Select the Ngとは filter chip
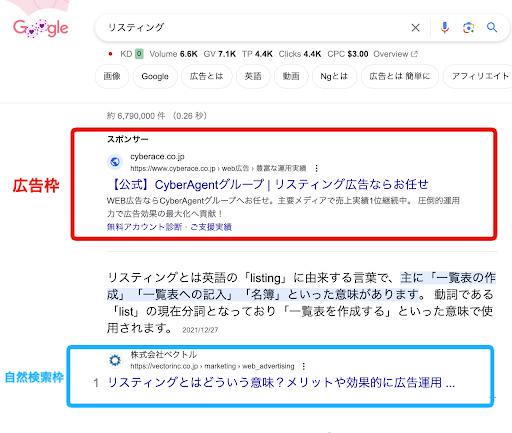Image resolution: width=512 pixels, height=433 pixels. [x=334, y=76]
